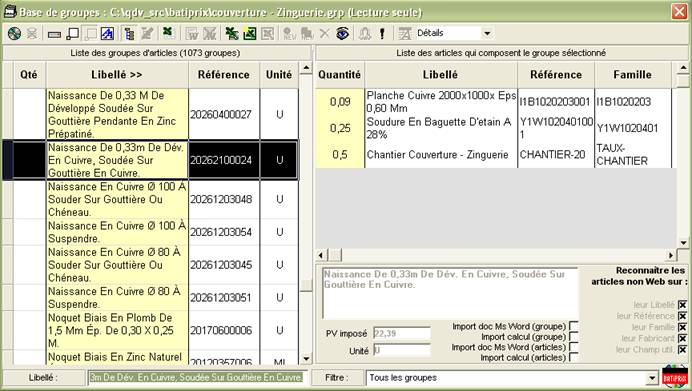Viewport: 692px width, 391px height.
Task: Click the green Excel import icon with arrow
Action: click(x=231, y=34)
